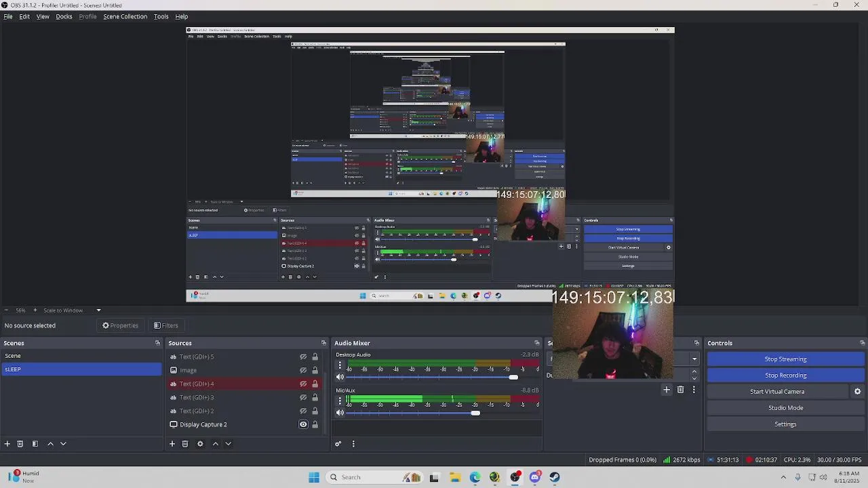The width and height of the screenshot is (868, 488).
Task: Move scene down with arrow icon
Action: click(x=63, y=444)
